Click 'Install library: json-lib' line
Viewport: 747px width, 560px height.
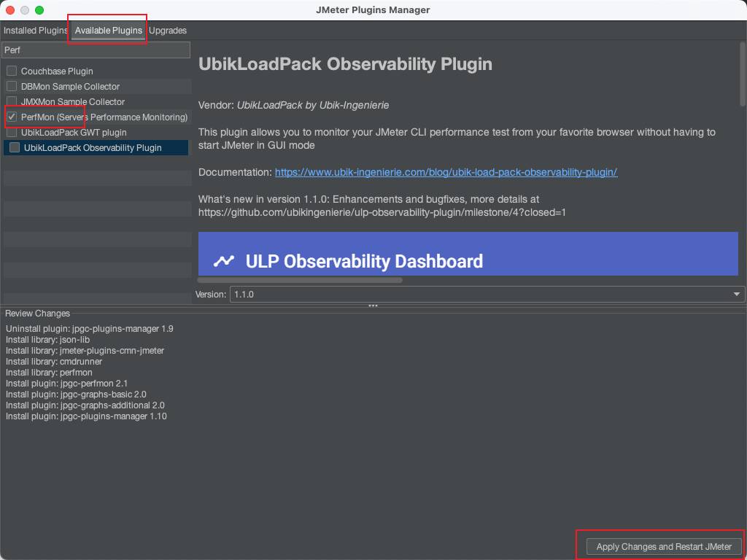click(x=47, y=340)
